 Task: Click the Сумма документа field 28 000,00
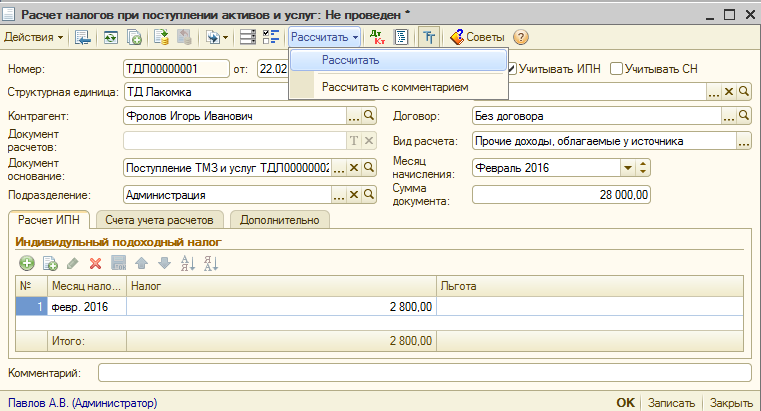click(x=561, y=195)
